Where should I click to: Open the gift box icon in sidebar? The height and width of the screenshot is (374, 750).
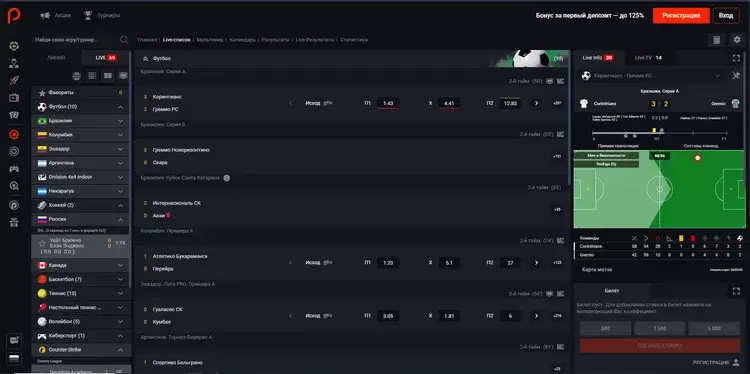click(14, 222)
